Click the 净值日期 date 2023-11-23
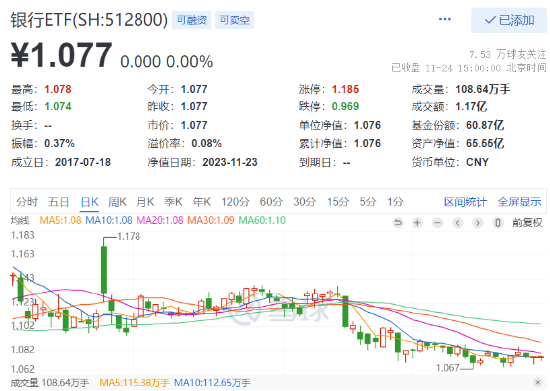 coord(230,162)
